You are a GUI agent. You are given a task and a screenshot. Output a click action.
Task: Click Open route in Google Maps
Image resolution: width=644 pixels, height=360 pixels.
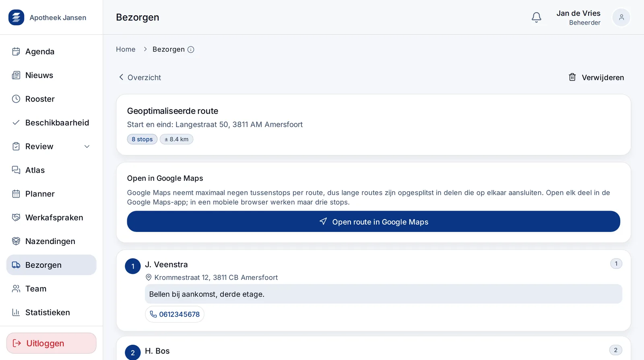pos(374,221)
